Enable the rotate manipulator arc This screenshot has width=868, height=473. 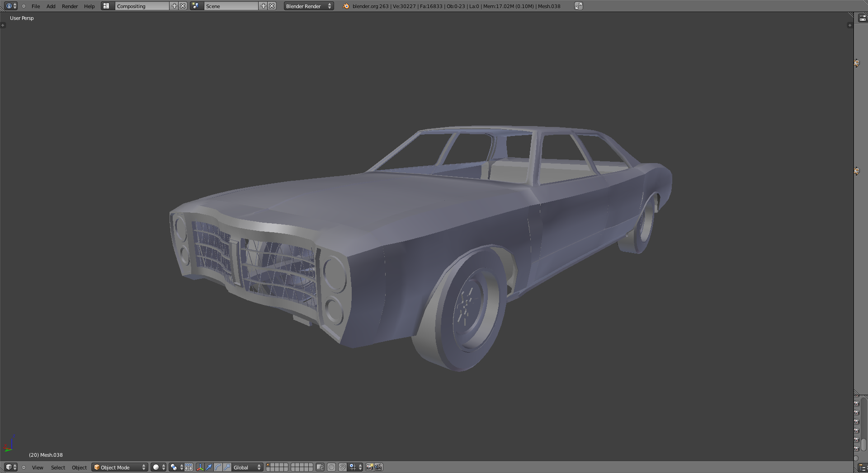(218, 467)
